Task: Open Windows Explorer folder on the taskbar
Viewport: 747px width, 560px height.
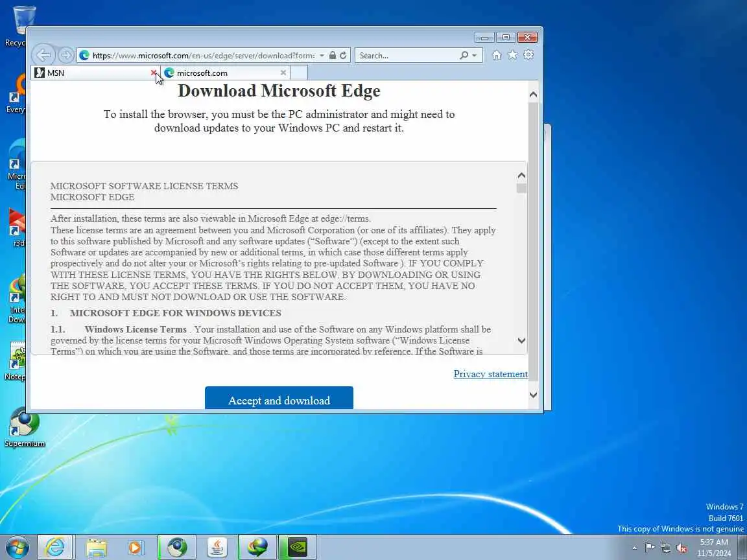Action: [96, 547]
